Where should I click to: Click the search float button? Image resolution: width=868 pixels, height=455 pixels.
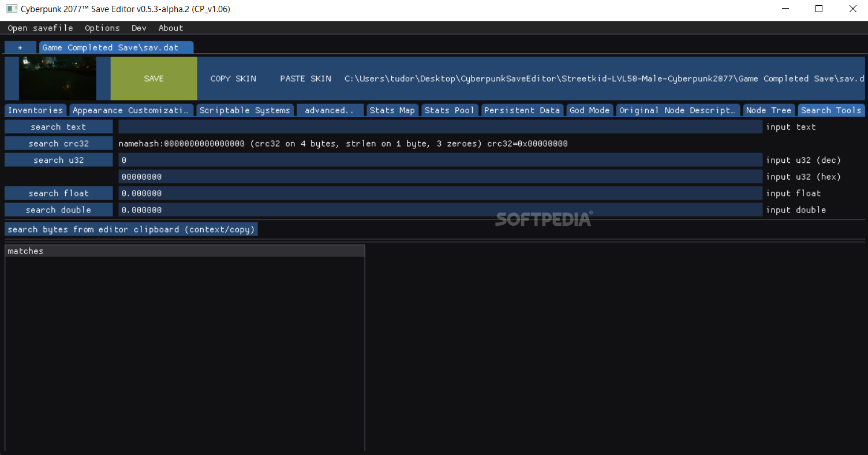[x=58, y=193]
